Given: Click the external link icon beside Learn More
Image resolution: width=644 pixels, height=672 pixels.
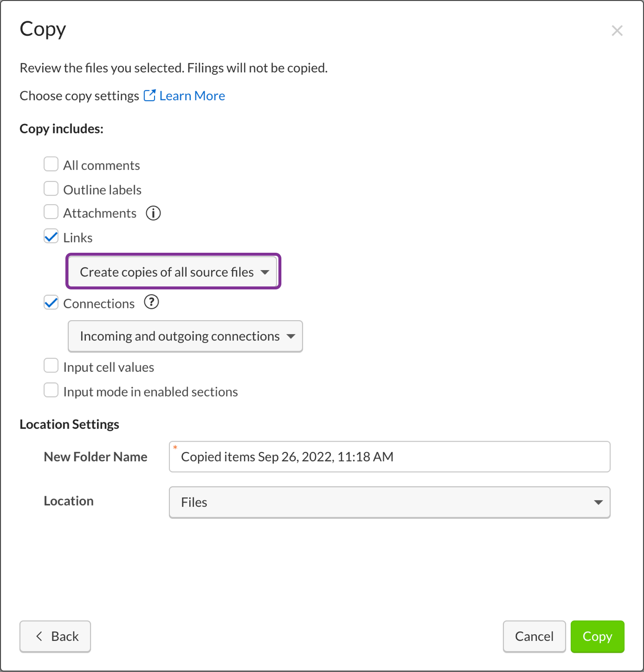Looking at the screenshot, I should (x=149, y=95).
